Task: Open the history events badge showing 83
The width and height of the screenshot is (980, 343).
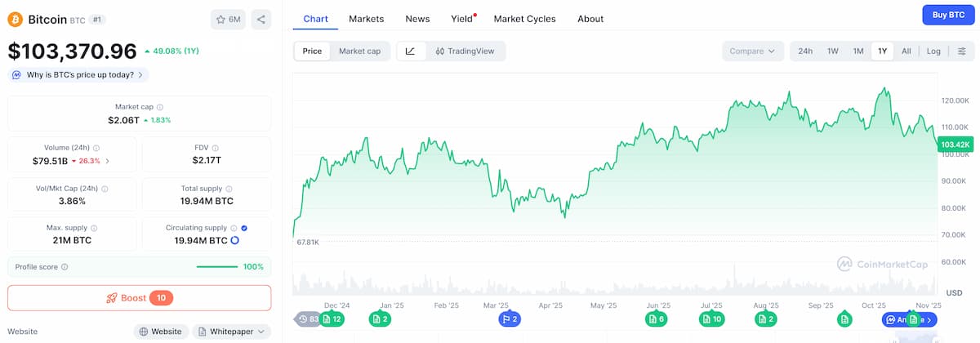Action: click(308, 318)
